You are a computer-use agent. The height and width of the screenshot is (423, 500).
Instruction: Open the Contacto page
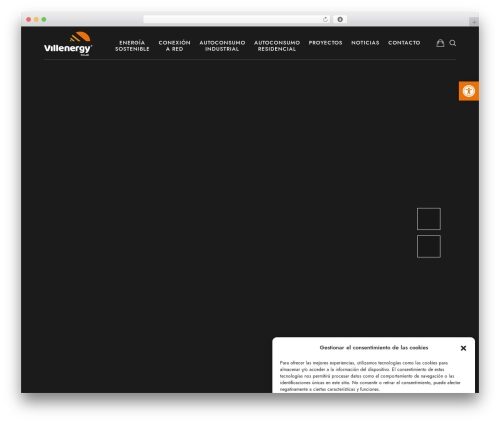coord(404,43)
